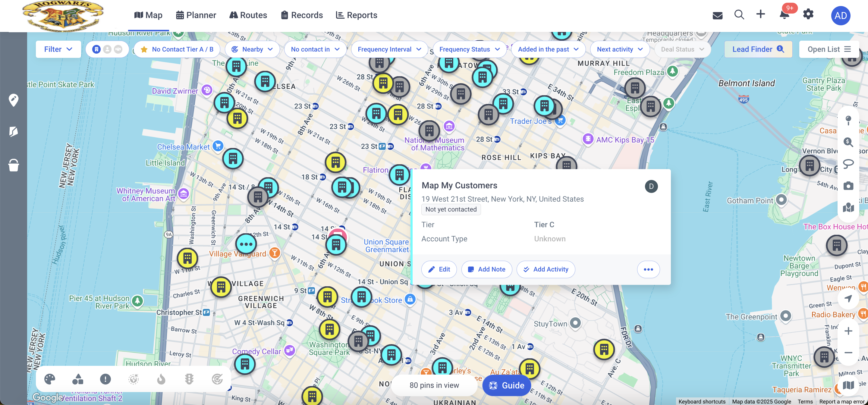Open settings gear icon
This screenshot has height=405, width=868.
point(808,14)
